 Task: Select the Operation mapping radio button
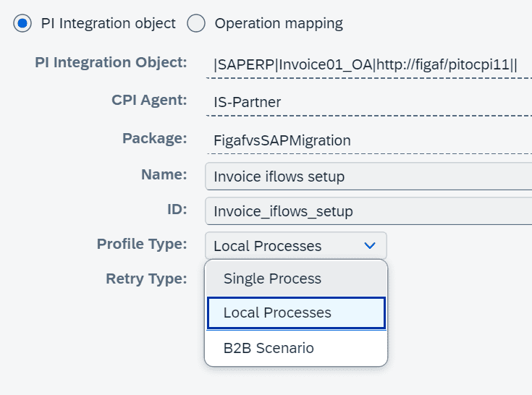pos(196,23)
